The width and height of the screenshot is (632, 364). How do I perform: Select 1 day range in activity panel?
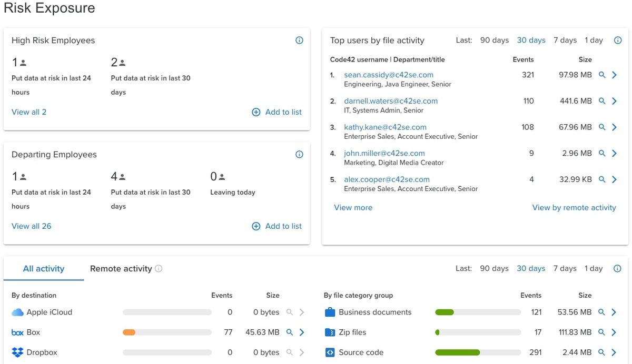[x=593, y=269]
